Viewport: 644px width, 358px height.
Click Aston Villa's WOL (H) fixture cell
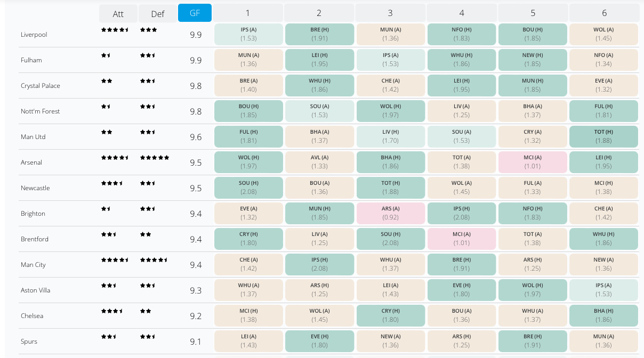point(533,290)
